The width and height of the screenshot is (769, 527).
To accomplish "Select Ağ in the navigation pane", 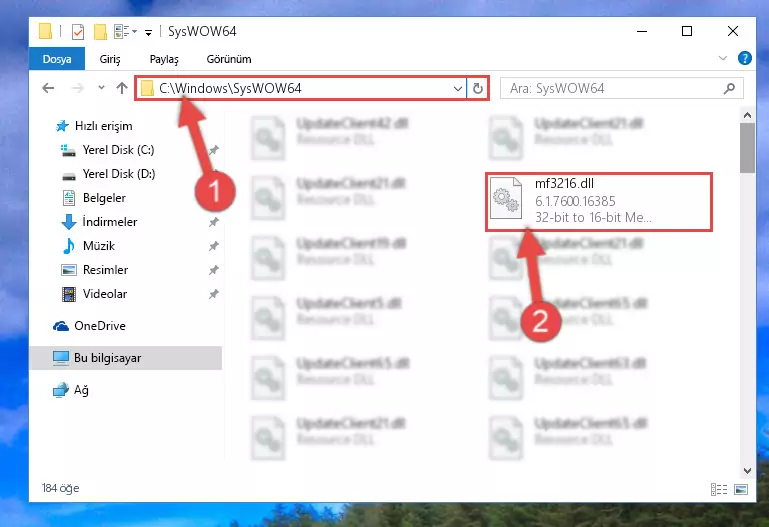I will 81,390.
